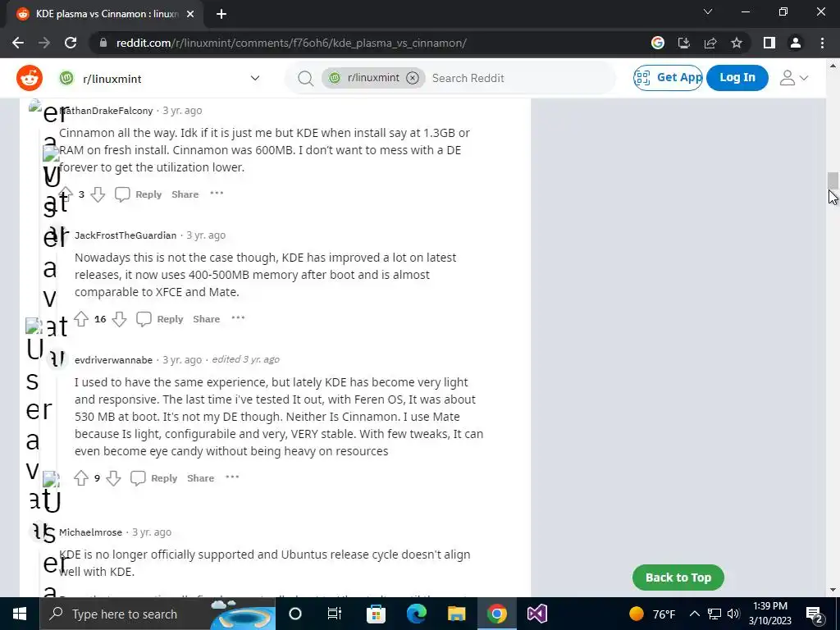The width and height of the screenshot is (840, 630).
Task: Click the page vertical scrollbar thumb
Action: click(x=833, y=181)
